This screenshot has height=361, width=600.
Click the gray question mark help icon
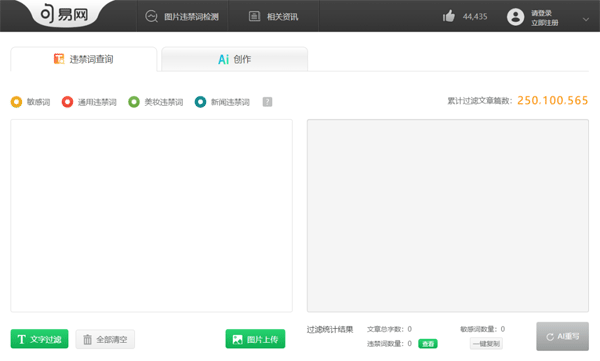pos(267,102)
